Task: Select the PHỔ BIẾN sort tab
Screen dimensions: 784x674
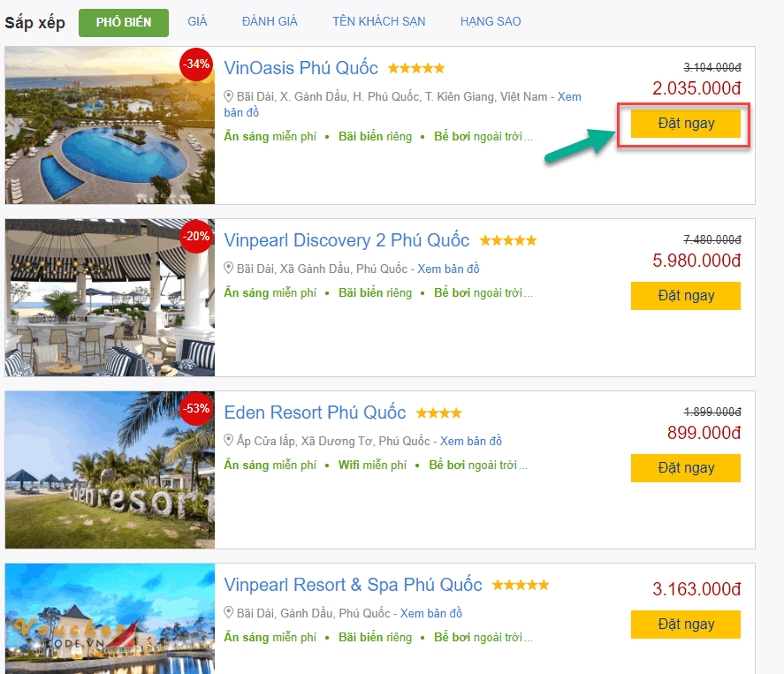Action: 124,22
